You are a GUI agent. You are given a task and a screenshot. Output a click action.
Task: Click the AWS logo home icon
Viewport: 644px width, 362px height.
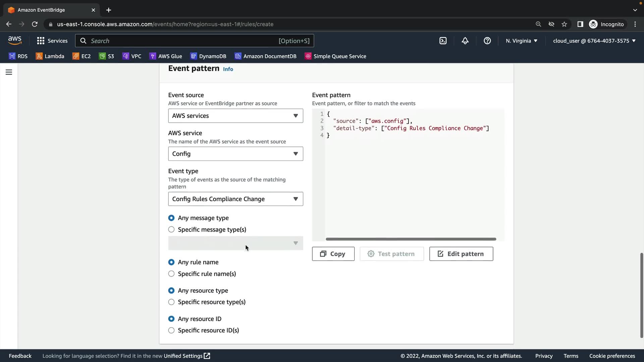tap(15, 41)
